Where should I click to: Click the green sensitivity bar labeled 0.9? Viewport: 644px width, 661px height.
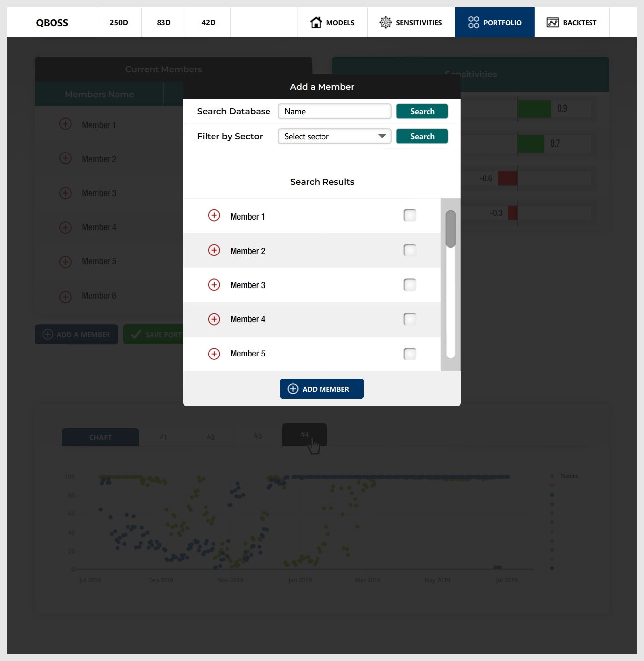(x=535, y=109)
